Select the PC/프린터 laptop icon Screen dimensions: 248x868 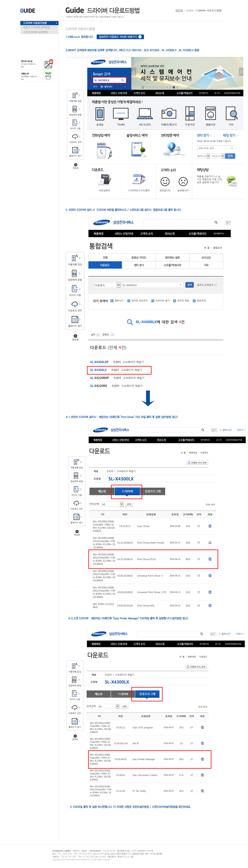[x=145, y=113]
